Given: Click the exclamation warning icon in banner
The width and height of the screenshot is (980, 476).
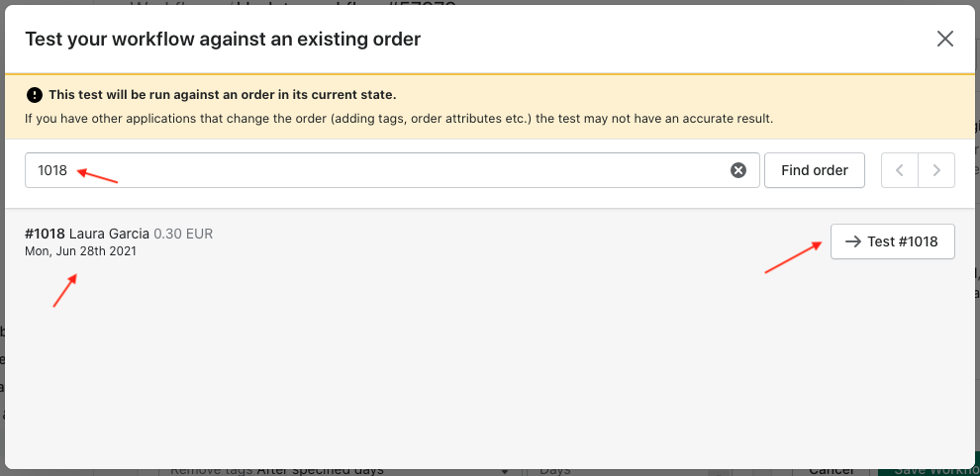Looking at the screenshot, I should click(35, 95).
